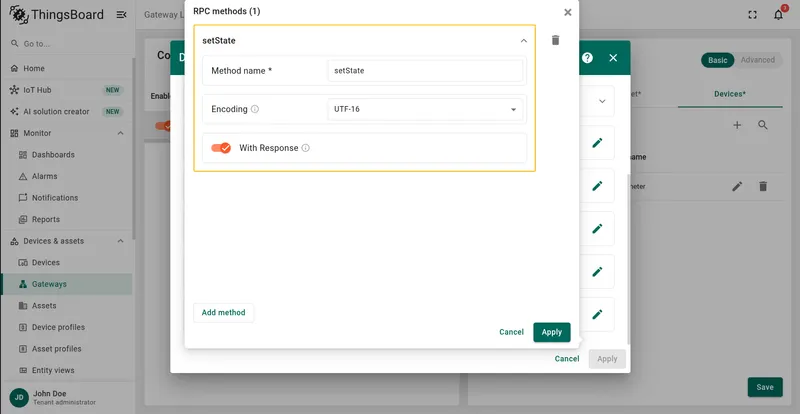Save the gateway connector configuration
Viewport: 800px width, 414px height.
click(x=765, y=387)
